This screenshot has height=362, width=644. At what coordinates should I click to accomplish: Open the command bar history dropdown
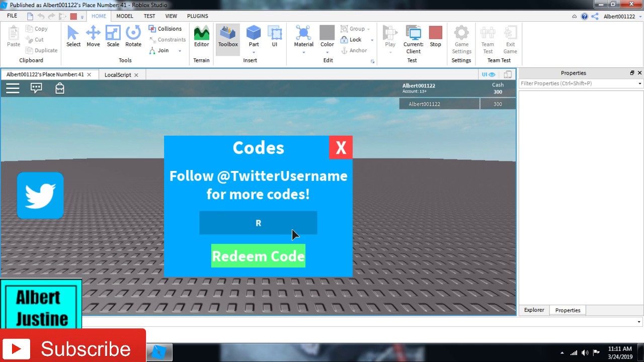(x=639, y=322)
